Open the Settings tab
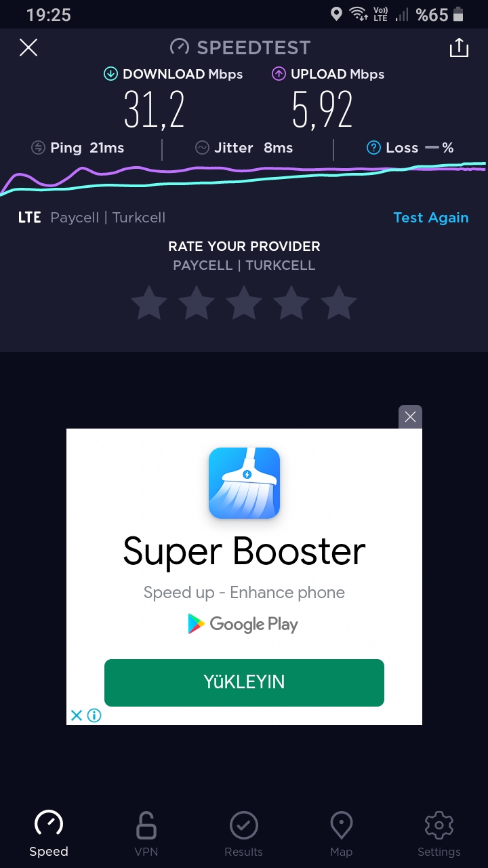The width and height of the screenshot is (488, 868). coord(439,834)
